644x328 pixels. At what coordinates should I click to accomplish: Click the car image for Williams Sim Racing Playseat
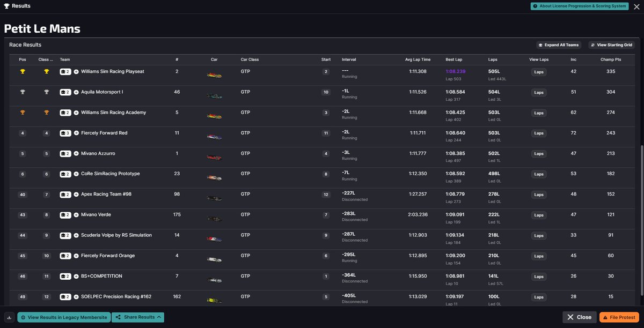[x=214, y=76]
